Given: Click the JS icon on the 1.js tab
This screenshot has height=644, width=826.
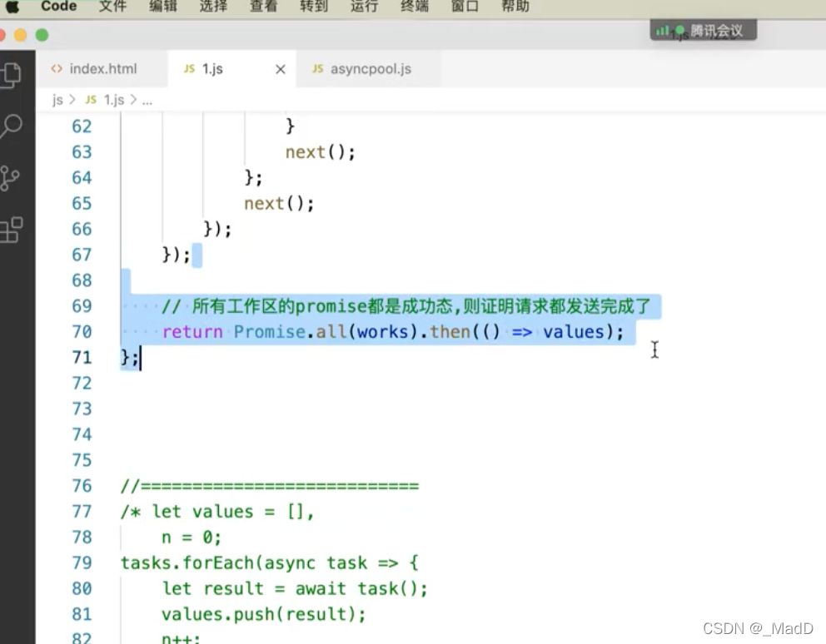Looking at the screenshot, I should (189, 69).
